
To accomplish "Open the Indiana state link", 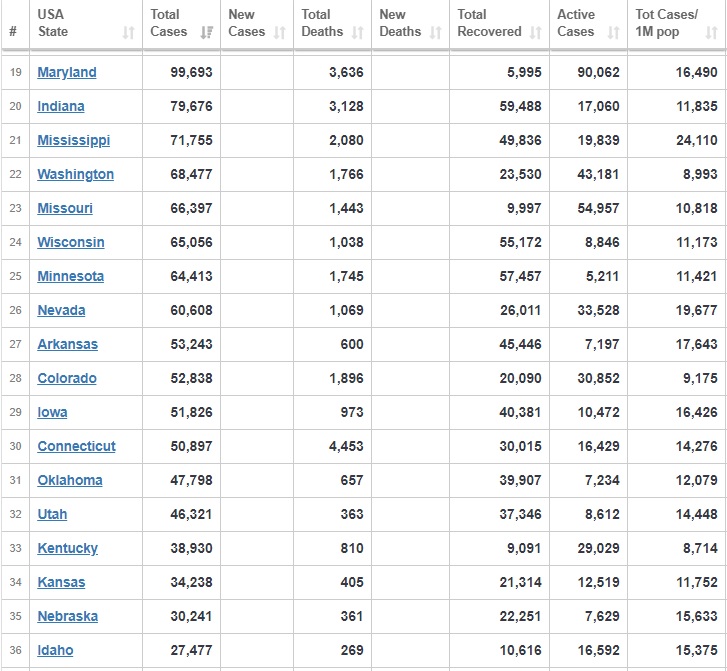I will [61, 106].
